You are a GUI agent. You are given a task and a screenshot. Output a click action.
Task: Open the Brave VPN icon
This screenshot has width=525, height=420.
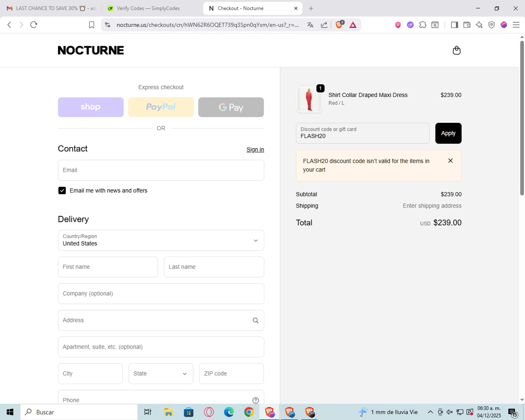coord(491,25)
